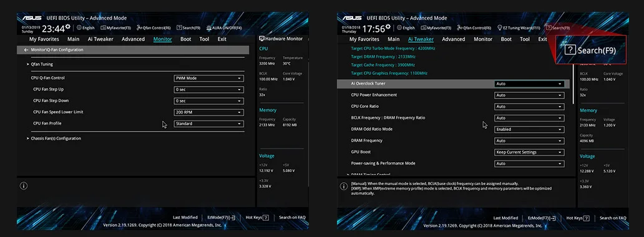Open CPU Power Enhancement dropdown
The height and width of the screenshot is (237, 644).
pos(529,95)
